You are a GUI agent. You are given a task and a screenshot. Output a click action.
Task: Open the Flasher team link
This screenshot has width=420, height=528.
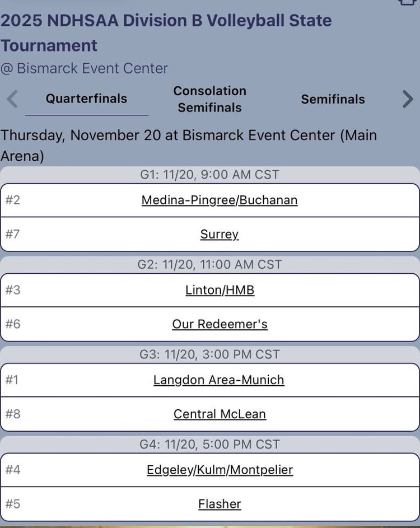pos(220,504)
